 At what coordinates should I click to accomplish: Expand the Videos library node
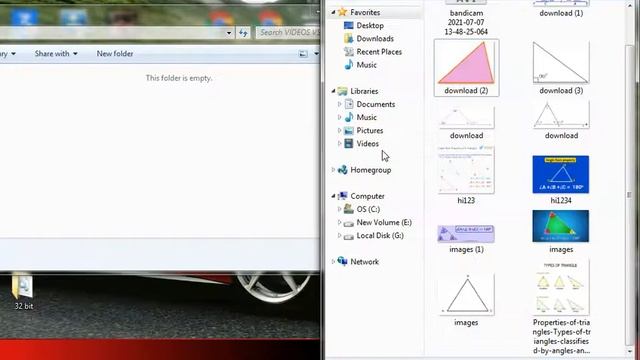click(339, 143)
